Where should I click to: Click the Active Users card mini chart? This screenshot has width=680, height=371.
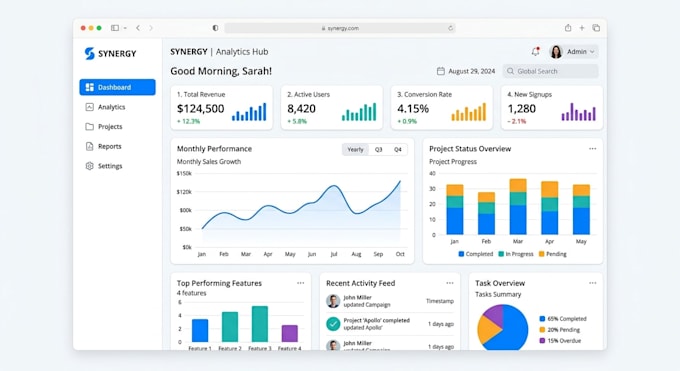tap(359, 112)
